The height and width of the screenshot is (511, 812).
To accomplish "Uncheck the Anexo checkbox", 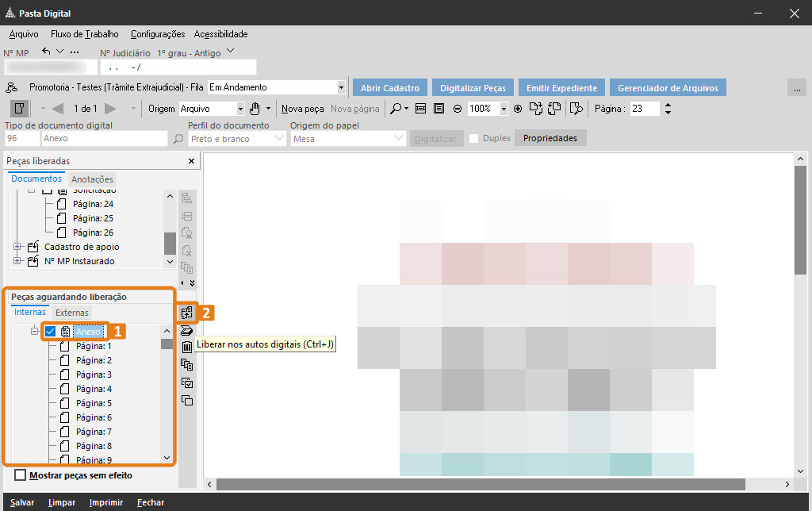I will (50, 331).
